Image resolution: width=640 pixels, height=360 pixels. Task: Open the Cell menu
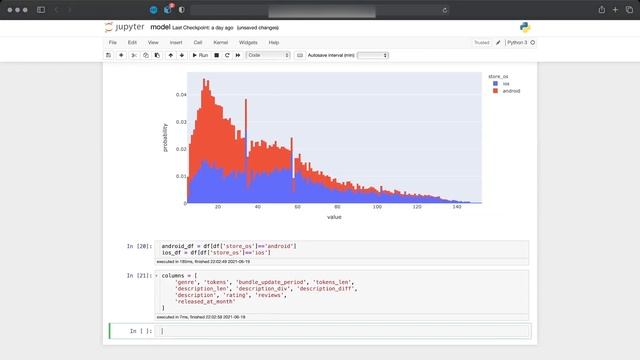coord(198,42)
